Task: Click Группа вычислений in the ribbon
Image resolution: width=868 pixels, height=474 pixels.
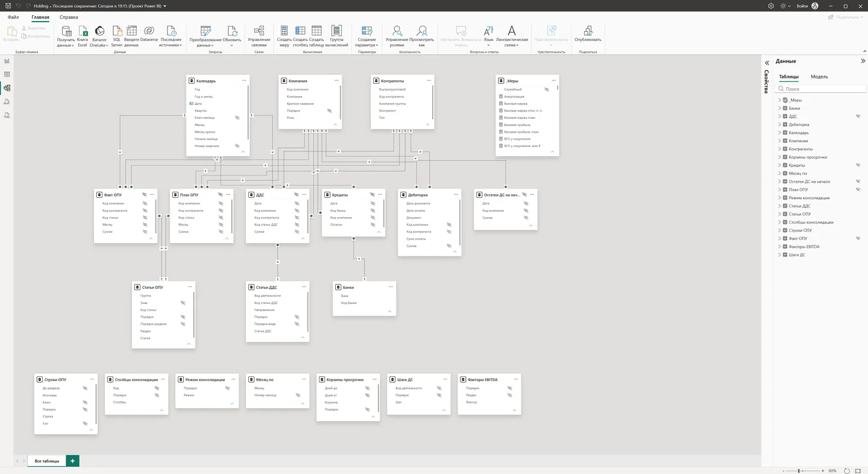Action: [x=337, y=37]
